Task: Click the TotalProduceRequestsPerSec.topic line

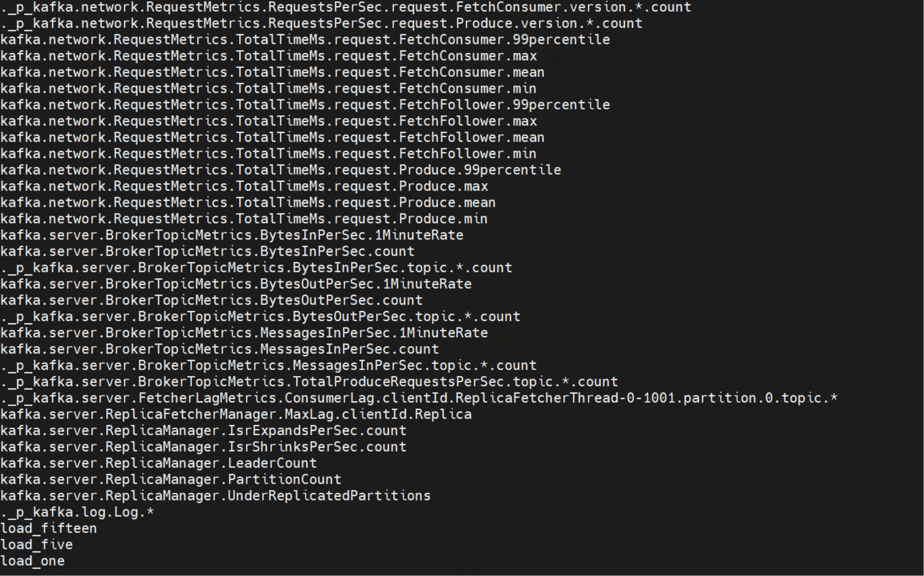Action: click(309, 382)
